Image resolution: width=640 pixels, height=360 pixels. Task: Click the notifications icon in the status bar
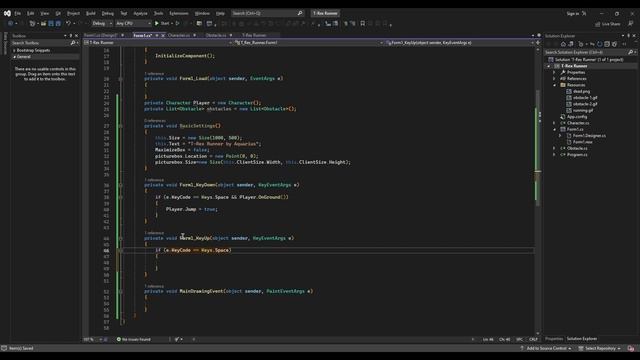[x=631, y=349]
